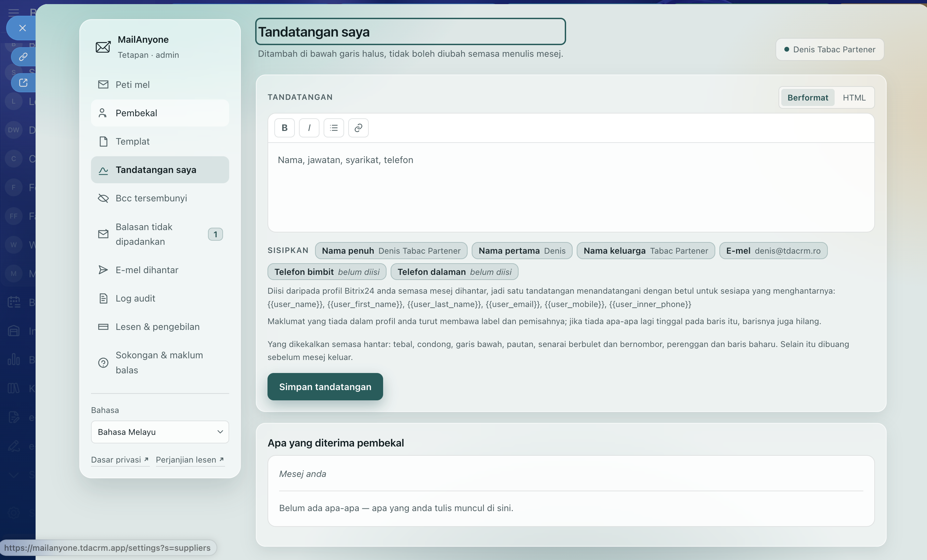Click the blue copy-link side button
The image size is (927, 560).
point(23,57)
